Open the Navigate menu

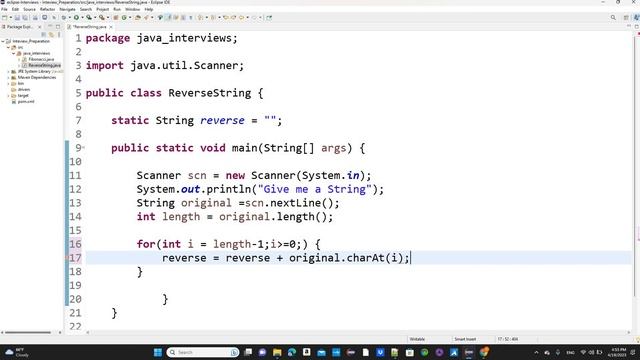click(x=67, y=9)
